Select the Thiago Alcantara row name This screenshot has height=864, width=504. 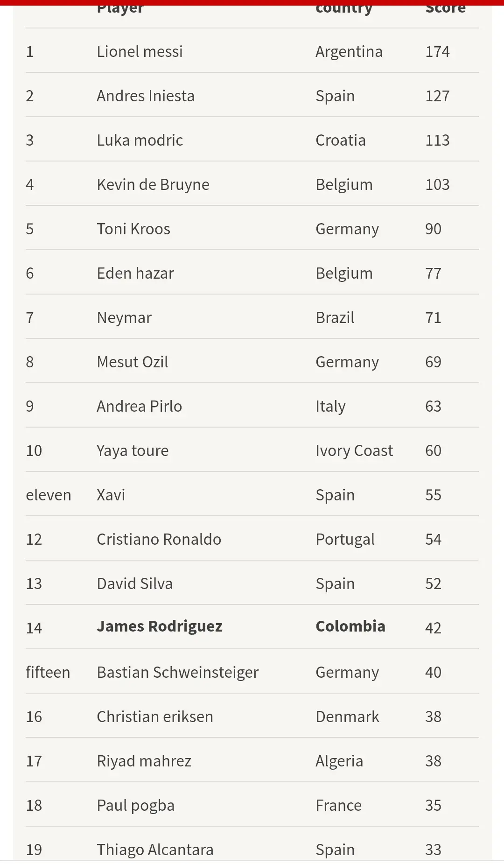pyautogui.click(x=155, y=850)
